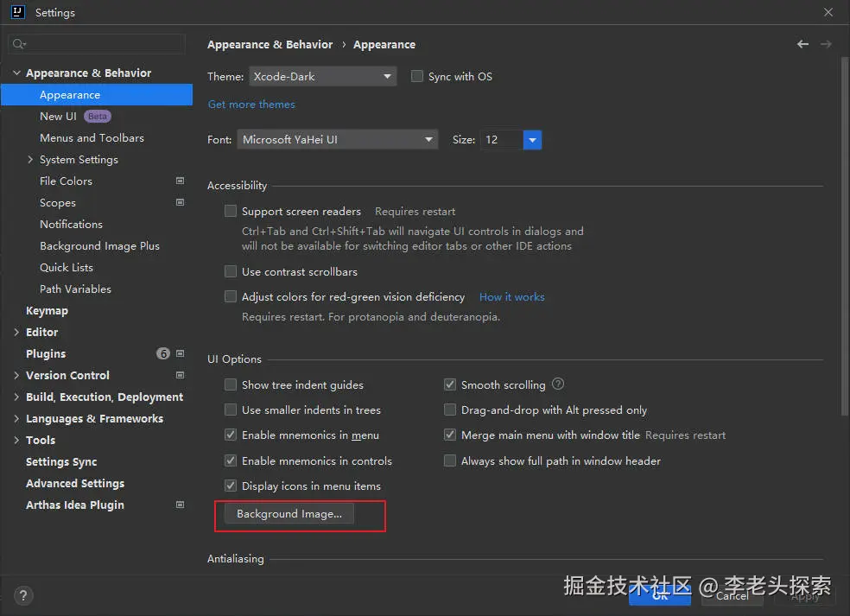850x616 pixels.
Task: Show Smooth scrolling help tooltip icon
Action: [x=558, y=384]
